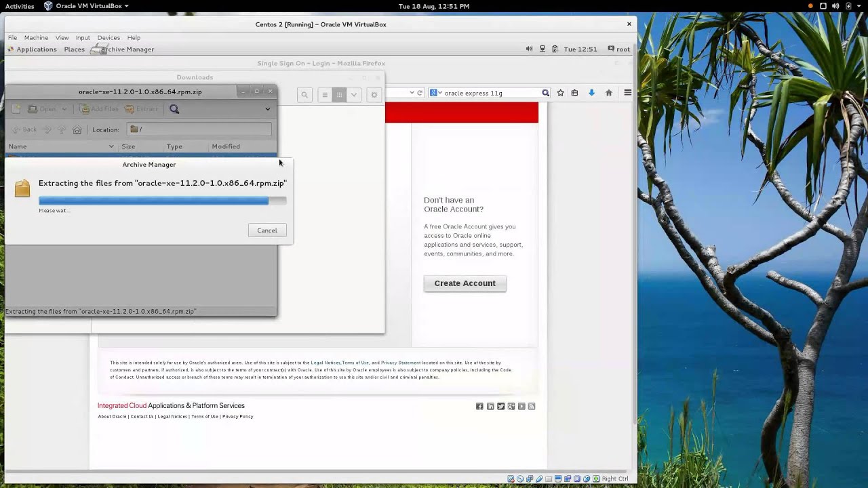Image resolution: width=868 pixels, height=488 pixels.
Task: Open the guest Applications menu
Action: coord(32,49)
